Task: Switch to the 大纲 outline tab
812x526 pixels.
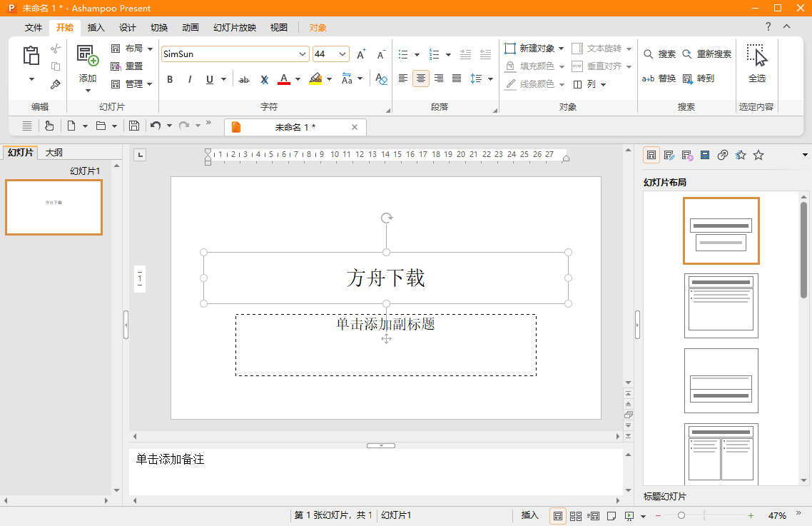Action: click(x=54, y=152)
